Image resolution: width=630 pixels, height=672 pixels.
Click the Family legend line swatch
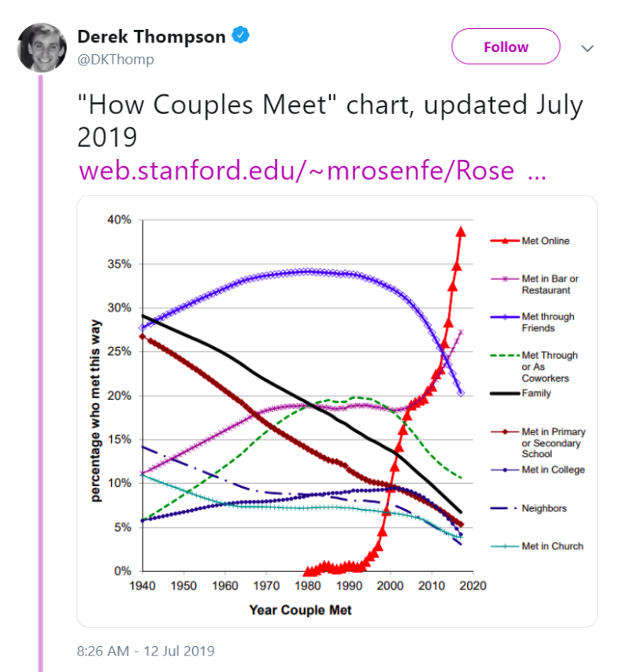[505, 393]
